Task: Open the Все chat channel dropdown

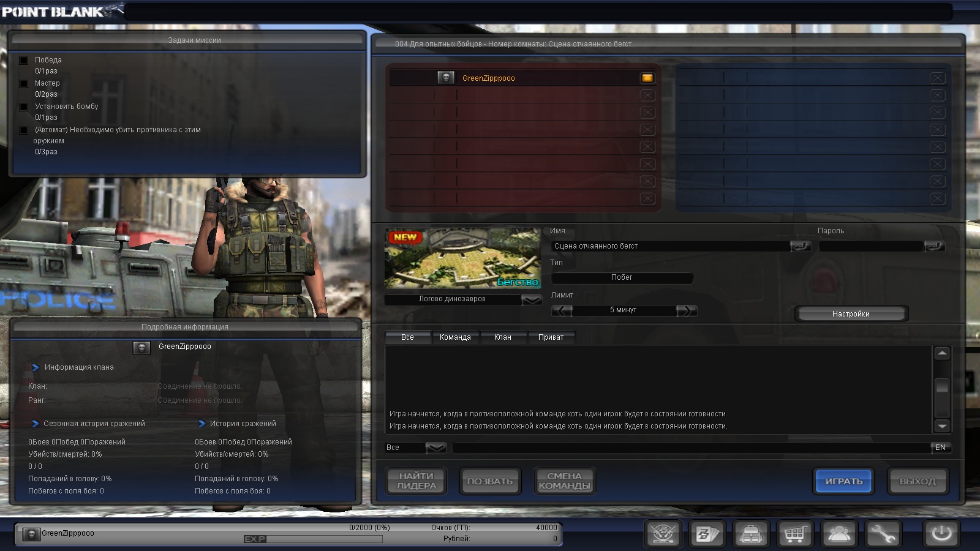Action: (435, 448)
